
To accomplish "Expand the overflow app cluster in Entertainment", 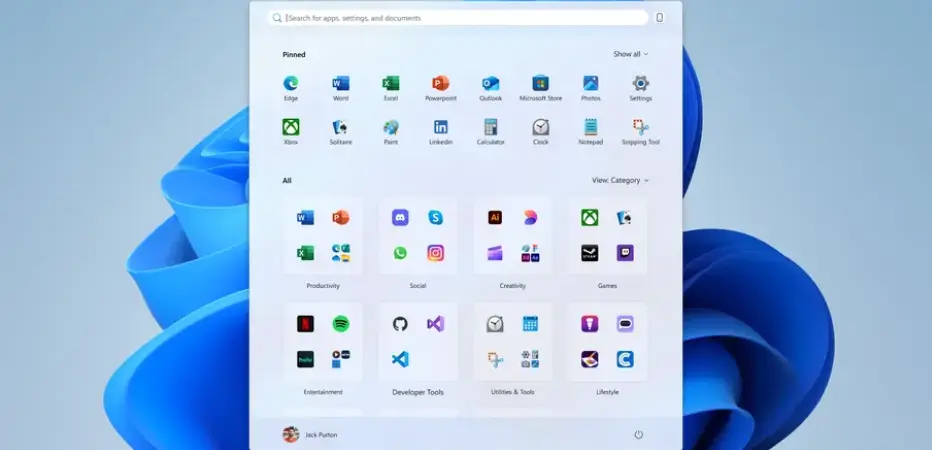I will (x=341, y=359).
